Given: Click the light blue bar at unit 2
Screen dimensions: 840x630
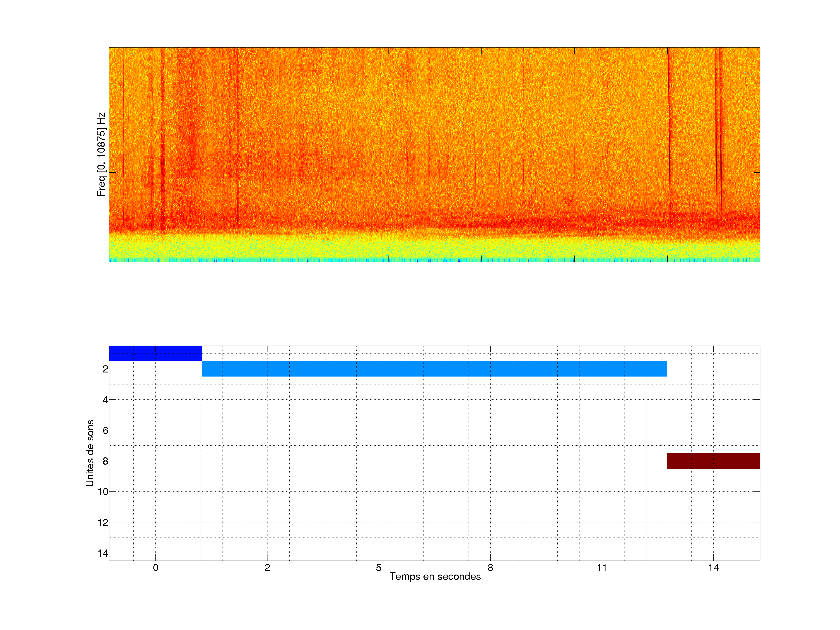Looking at the screenshot, I should pos(434,369).
